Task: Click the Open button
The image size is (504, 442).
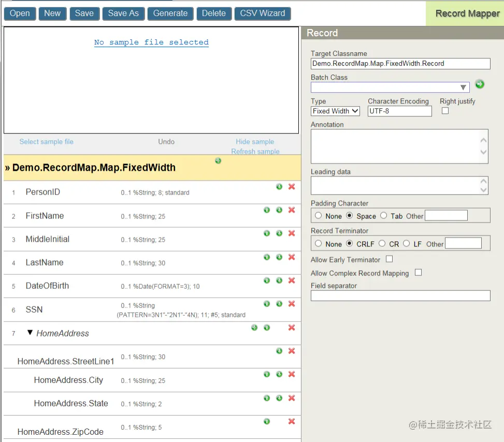Action: (x=20, y=13)
